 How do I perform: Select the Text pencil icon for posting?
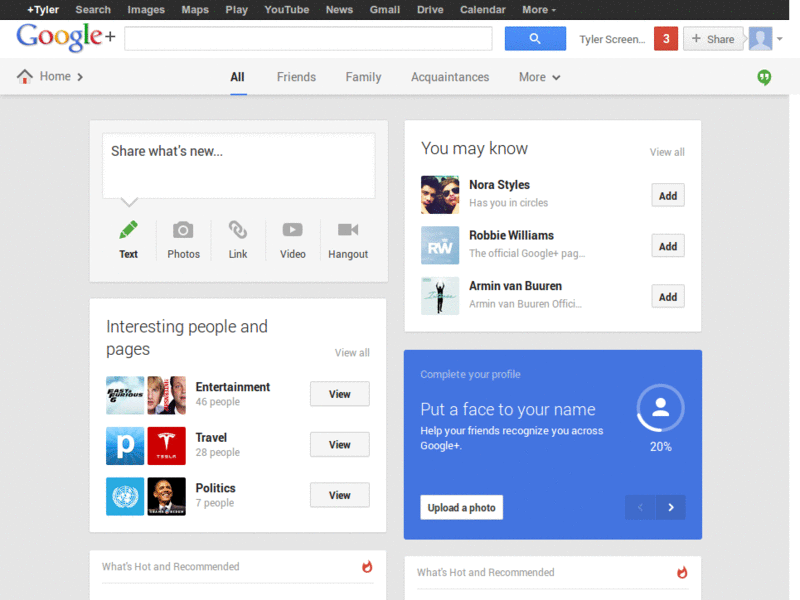[129, 230]
